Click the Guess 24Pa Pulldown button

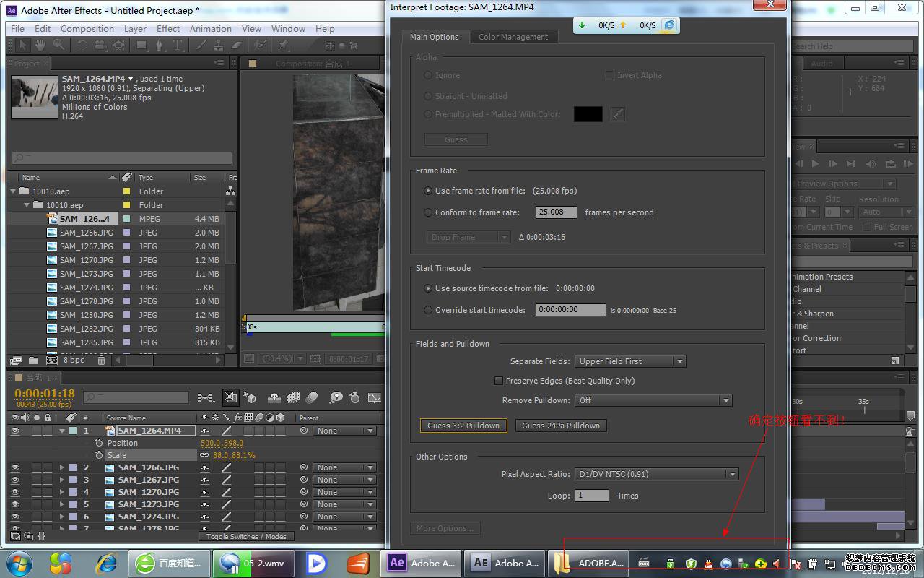point(561,426)
